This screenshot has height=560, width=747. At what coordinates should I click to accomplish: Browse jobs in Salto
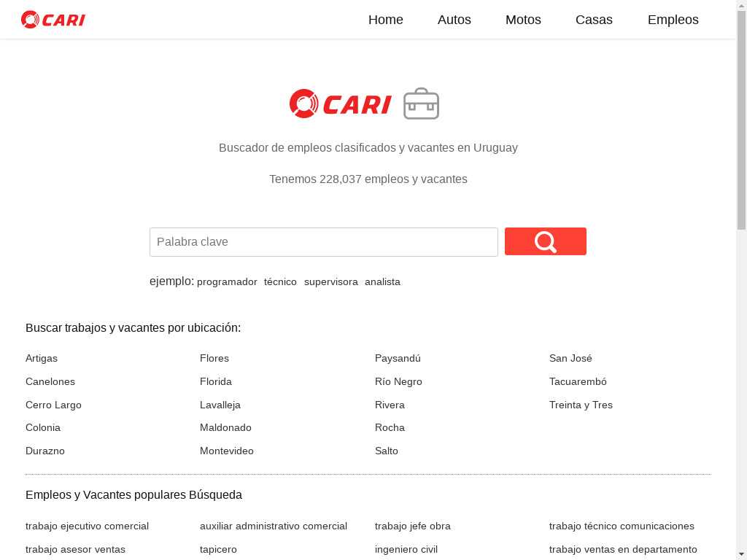coord(387,451)
